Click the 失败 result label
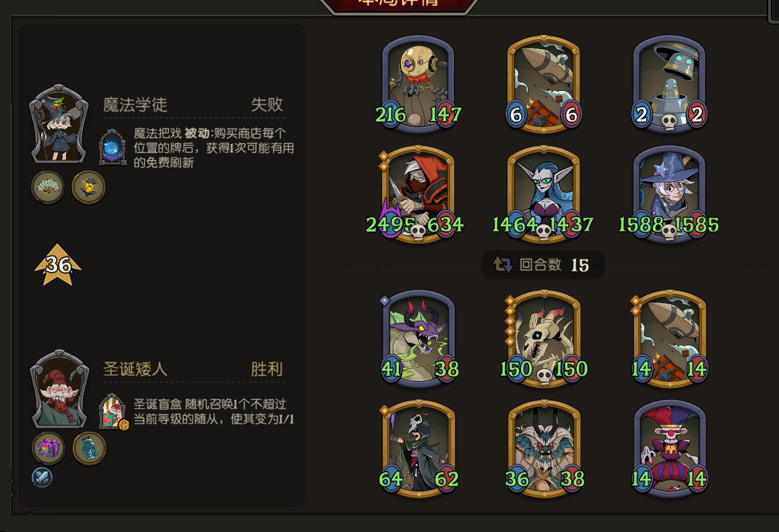The height and width of the screenshot is (532, 779). 268,104
